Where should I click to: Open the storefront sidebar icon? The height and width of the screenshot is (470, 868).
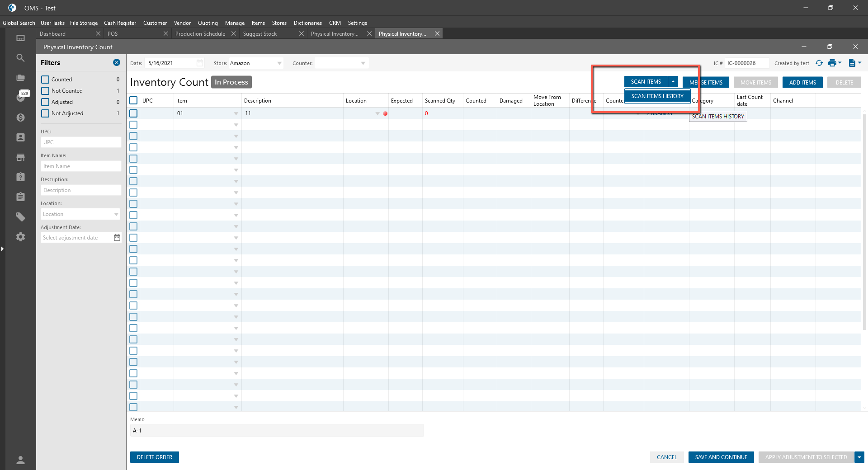20,157
